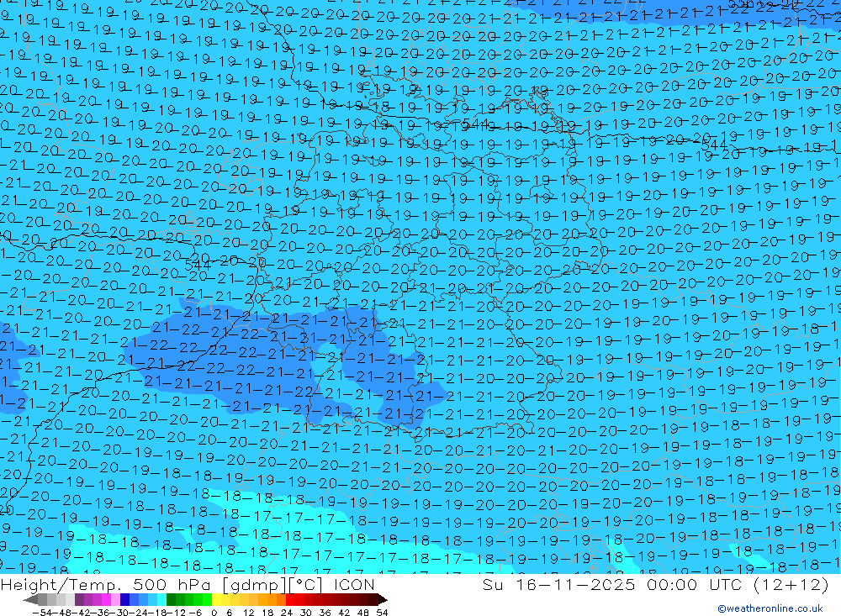Viewport: 841px width, 616px height.
Task: Click the Height/Temp. 500 hPa ICON title
Action: coord(188,584)
